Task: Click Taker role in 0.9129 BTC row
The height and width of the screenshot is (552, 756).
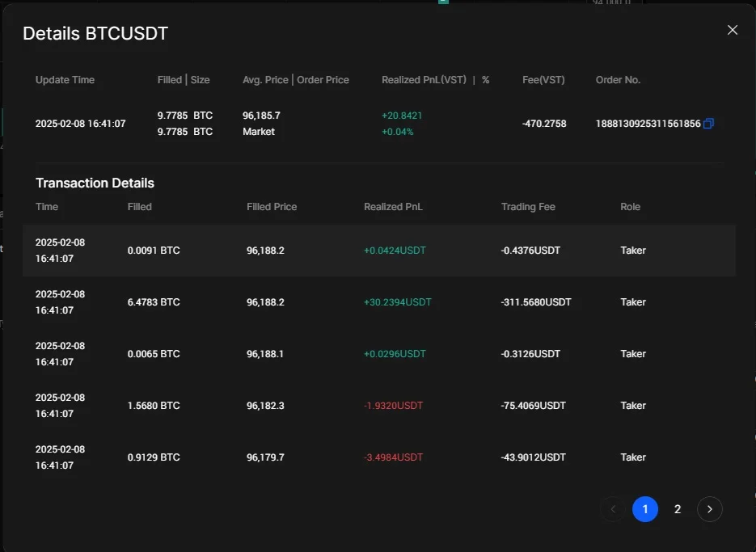Action: pyautogui.click(x=633, y=457)
